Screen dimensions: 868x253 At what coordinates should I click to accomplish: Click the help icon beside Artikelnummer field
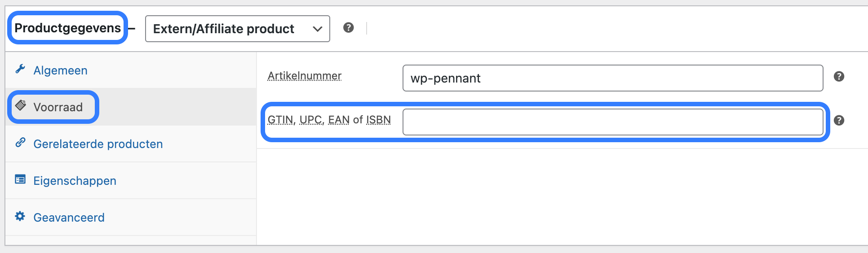point(839,76)
